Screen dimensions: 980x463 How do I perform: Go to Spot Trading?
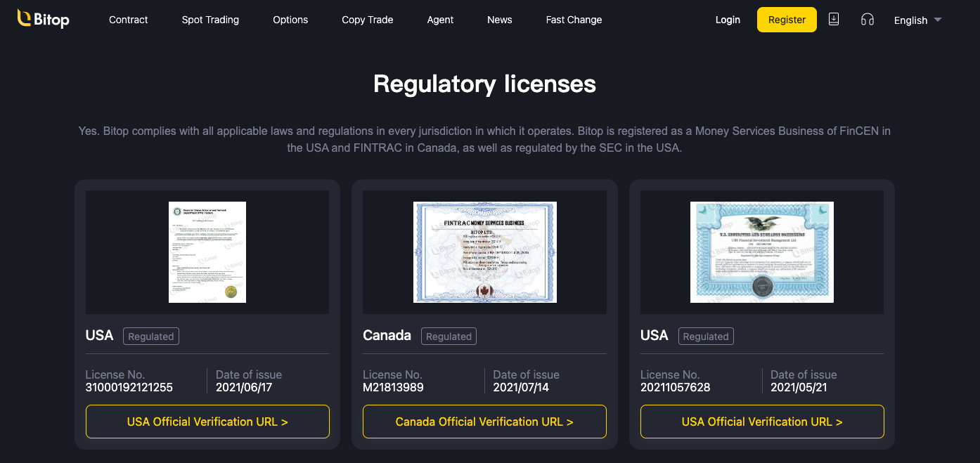tap(210, 20)
